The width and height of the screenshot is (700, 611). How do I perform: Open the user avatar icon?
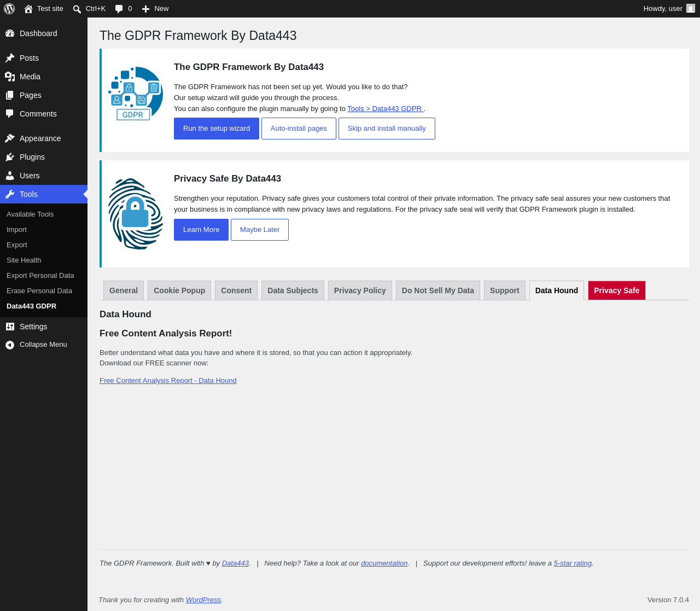pyautogui.click(x=691, y=9)
